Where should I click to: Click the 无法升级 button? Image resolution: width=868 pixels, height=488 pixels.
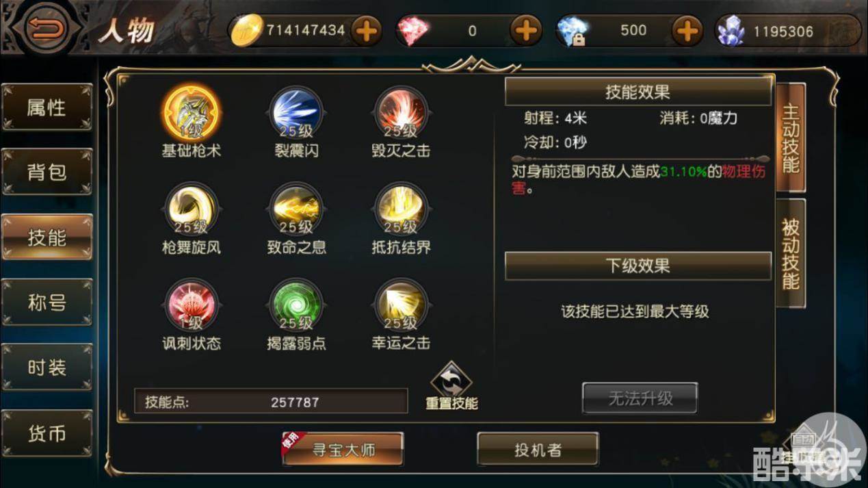640,398
